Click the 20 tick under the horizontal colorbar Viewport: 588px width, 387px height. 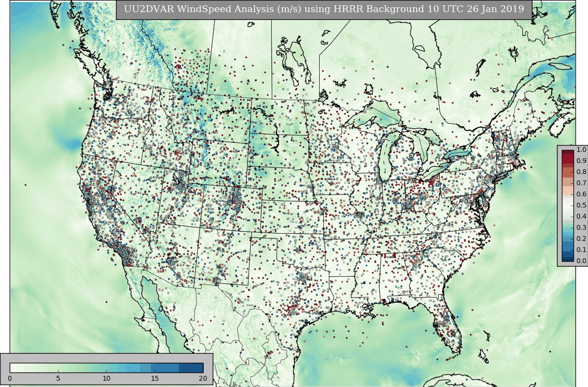click(203, 378)
